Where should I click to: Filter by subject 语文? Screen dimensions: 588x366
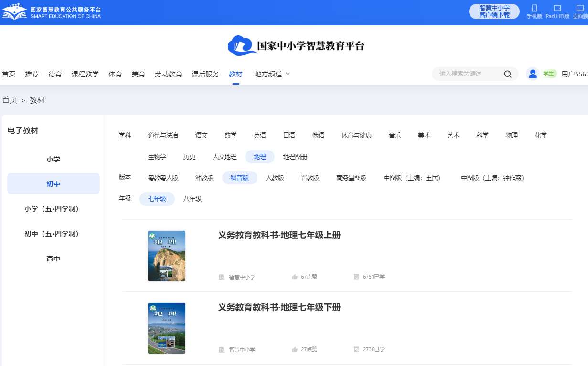click(202, 135)
